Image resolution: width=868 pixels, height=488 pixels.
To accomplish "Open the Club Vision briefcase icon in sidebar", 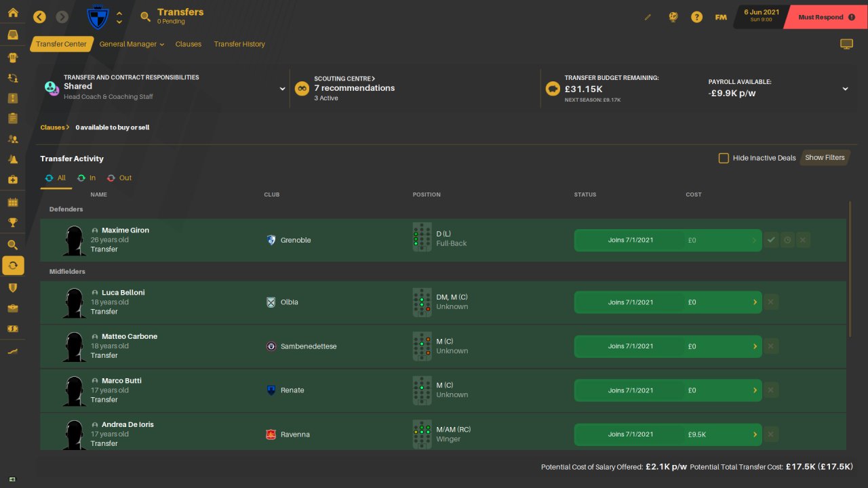I will tap(13, 308).
